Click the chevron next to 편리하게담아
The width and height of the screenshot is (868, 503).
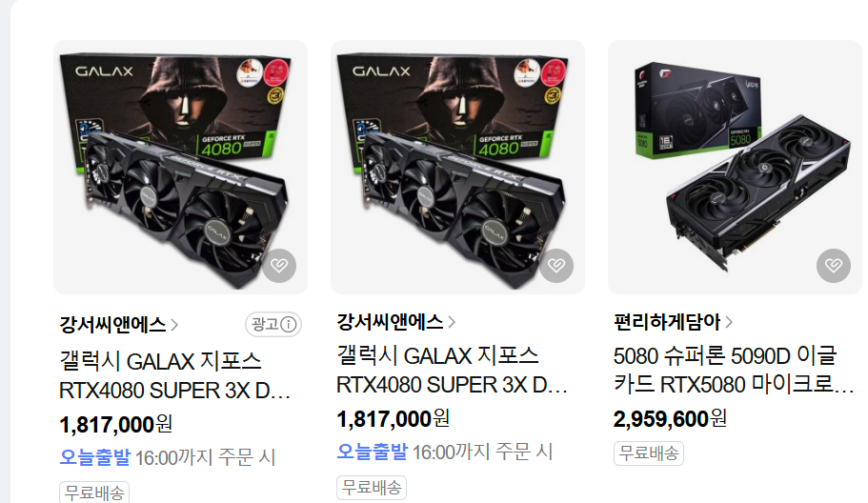tap(729, 321)
